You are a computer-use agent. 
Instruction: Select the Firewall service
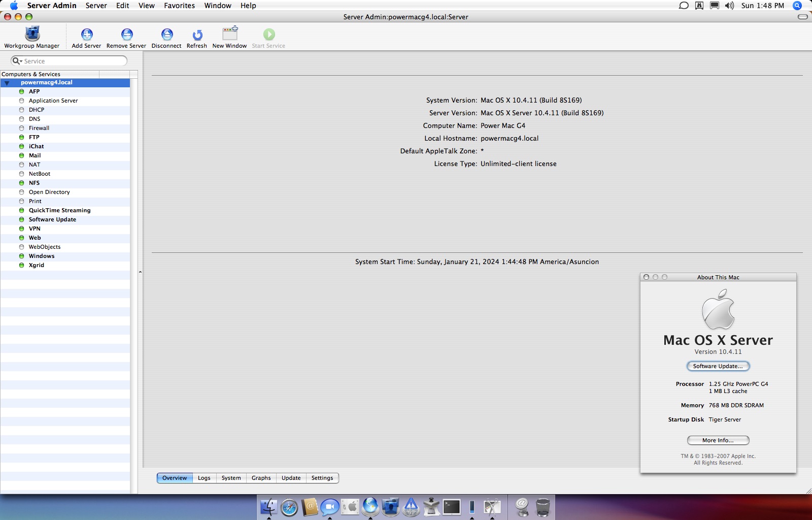[x=65, y=128]
